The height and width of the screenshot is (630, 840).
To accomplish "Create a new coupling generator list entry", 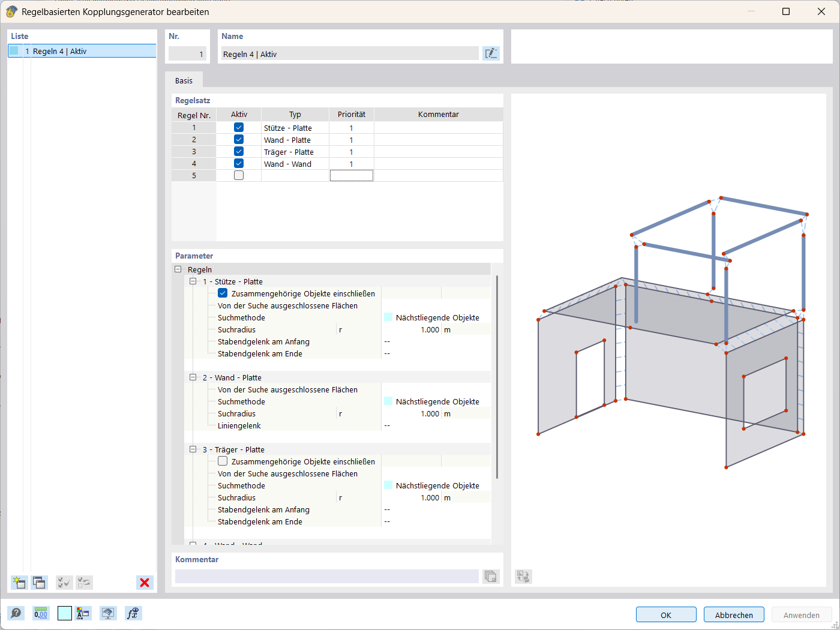I will 19,583.
